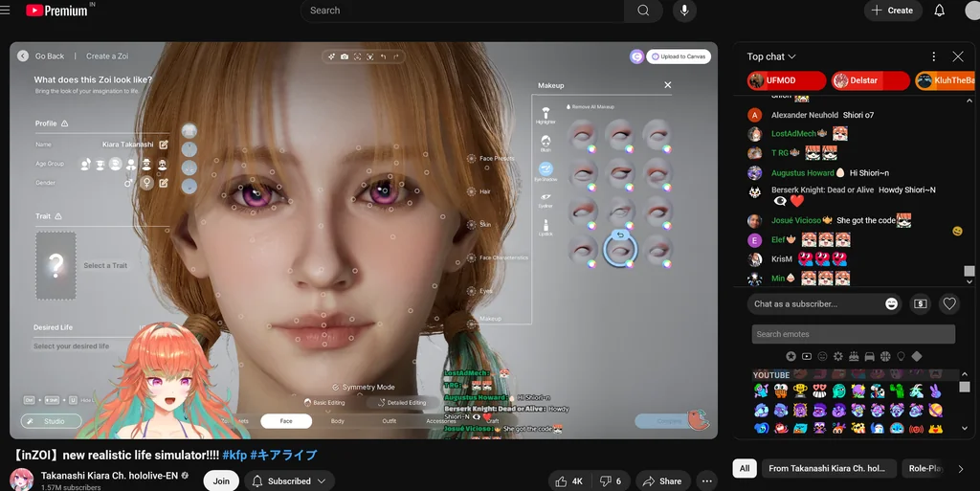Open the Face Presets section

pyautogui.click(x=491, y=159)
